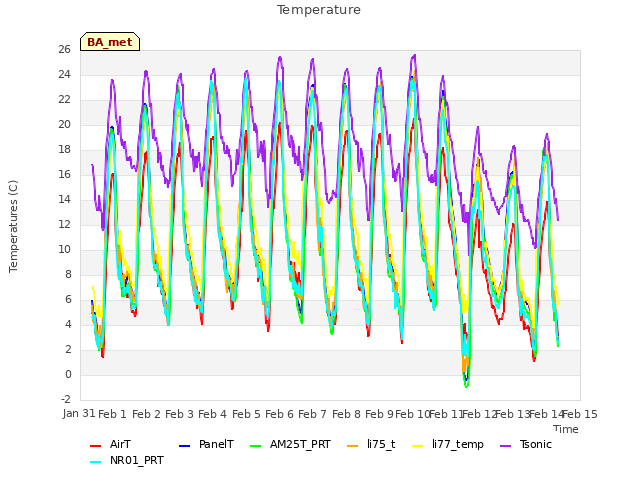Click the BA_met annotation box
Screen dimensions: 640x480
coord(110,42)
